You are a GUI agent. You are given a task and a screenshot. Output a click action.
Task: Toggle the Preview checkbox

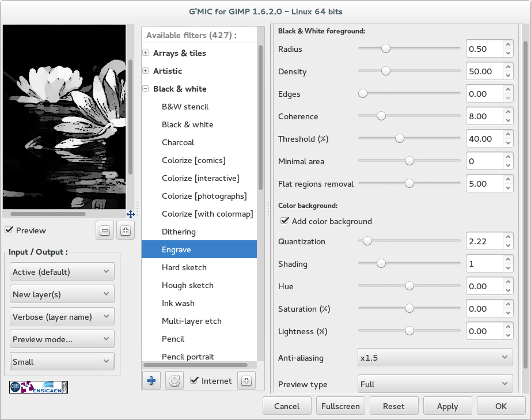[x=9, y=230]
